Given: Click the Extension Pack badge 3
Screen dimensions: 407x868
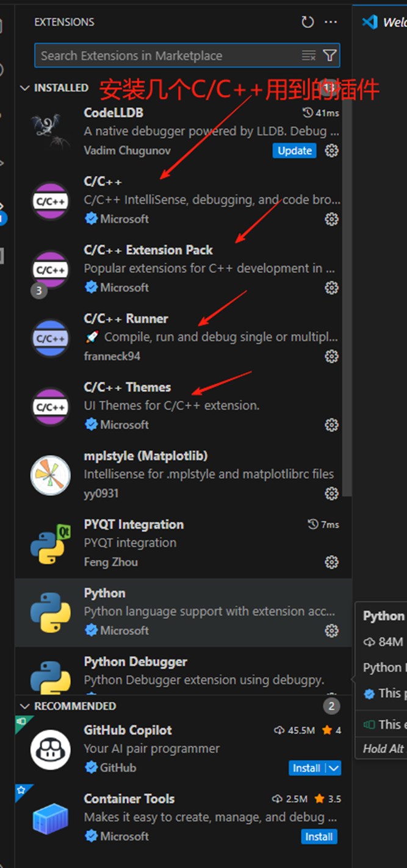Looking at the screenshot, I should click(x=39, y=291).
